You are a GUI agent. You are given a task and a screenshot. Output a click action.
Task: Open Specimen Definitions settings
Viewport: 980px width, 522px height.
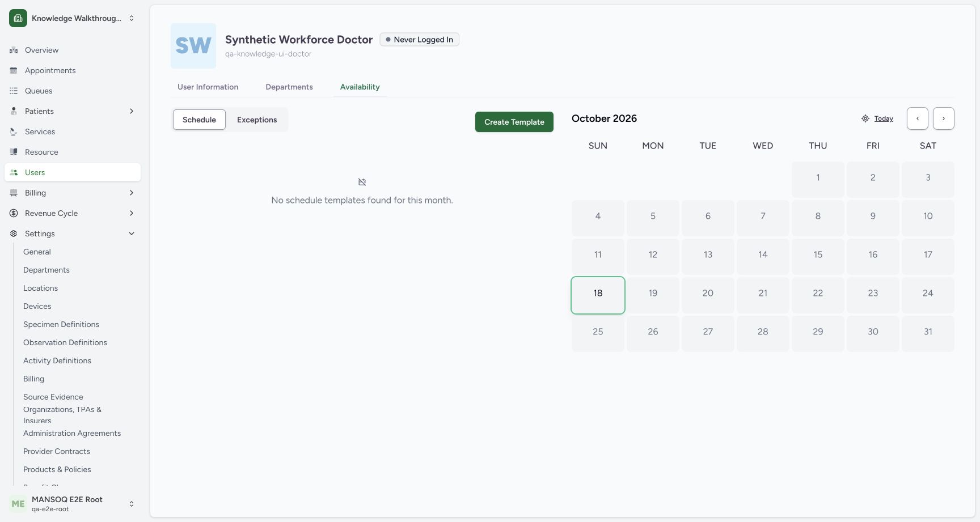[61, 324]
